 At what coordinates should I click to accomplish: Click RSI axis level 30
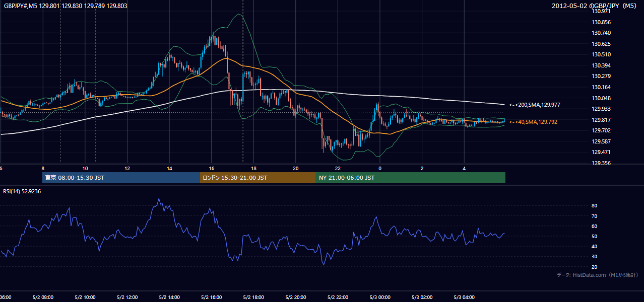click(x=594, y=257)
